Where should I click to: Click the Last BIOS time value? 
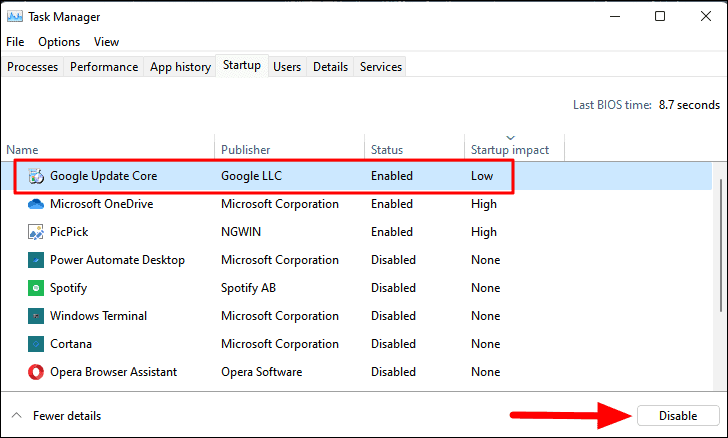(689, 105)
